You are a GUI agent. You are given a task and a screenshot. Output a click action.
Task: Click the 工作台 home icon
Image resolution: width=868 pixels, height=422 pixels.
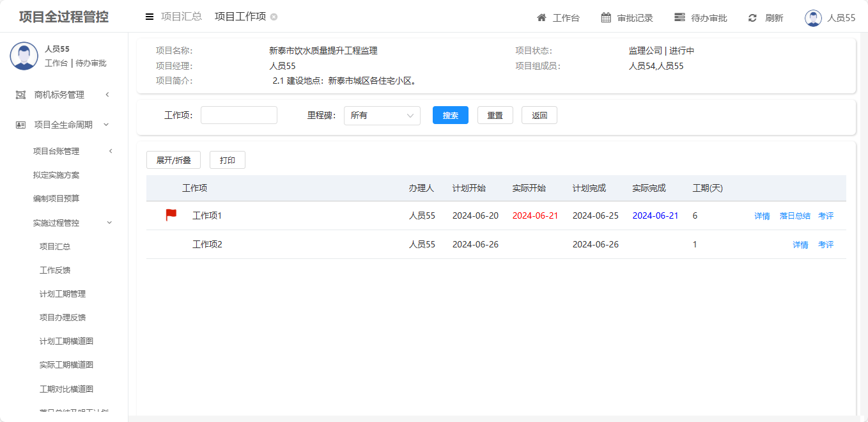point(541,18)
